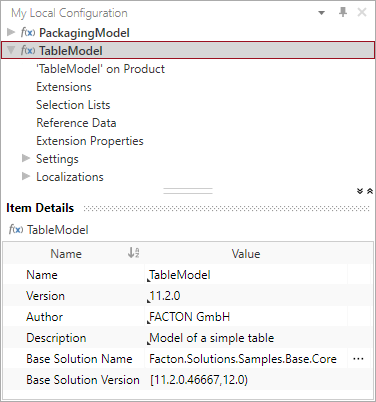
Task: Click the TableModel function icon in tree
Action: point(28,50)
